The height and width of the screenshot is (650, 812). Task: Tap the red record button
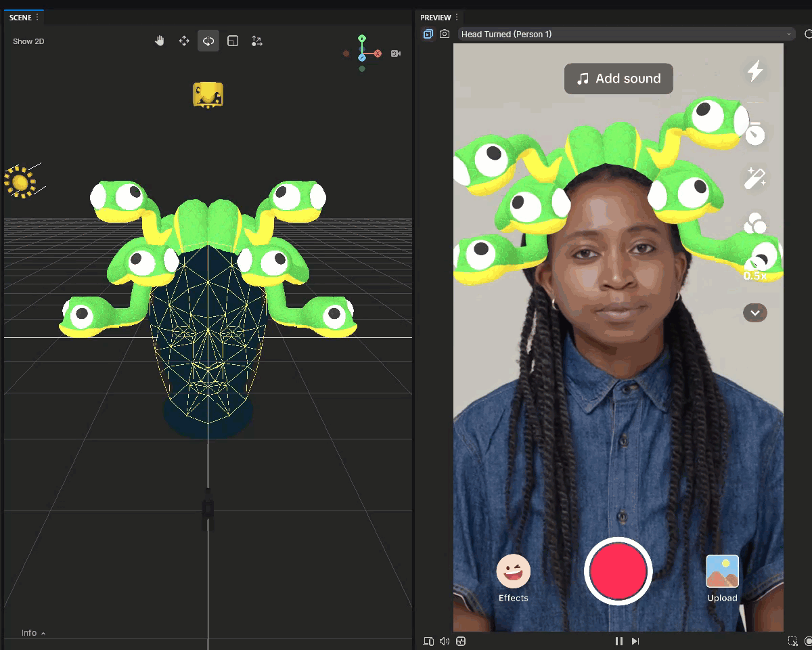point(618,571)
